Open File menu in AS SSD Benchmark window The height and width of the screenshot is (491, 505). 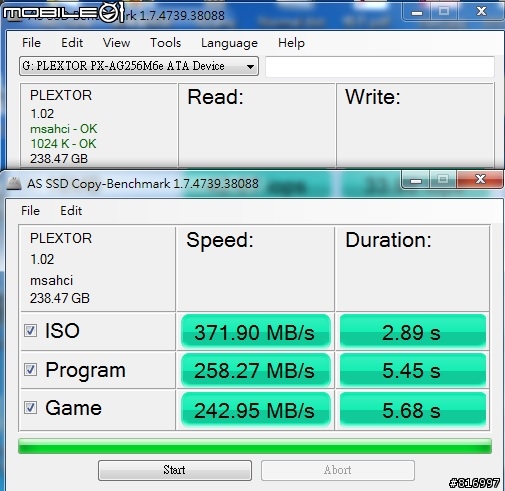[x=31, y=43]
